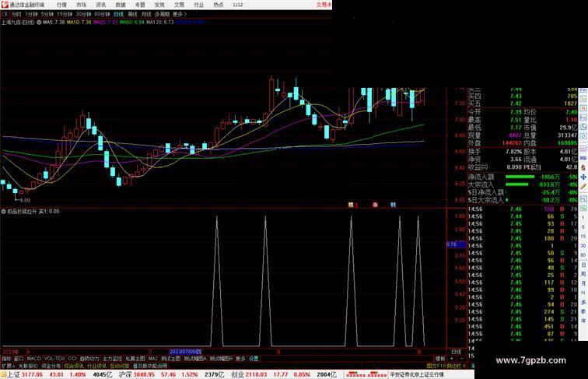Click the 月 period shortcut in right sidebar
This screenshot has height=379, width=588.
pyautogui.click(x=583, y=284)
